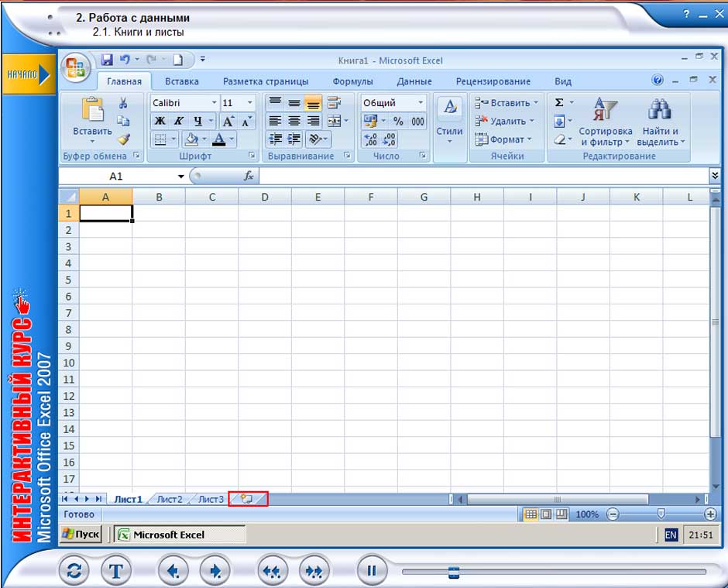Switch to the Формулы ribbon tab

352,81
